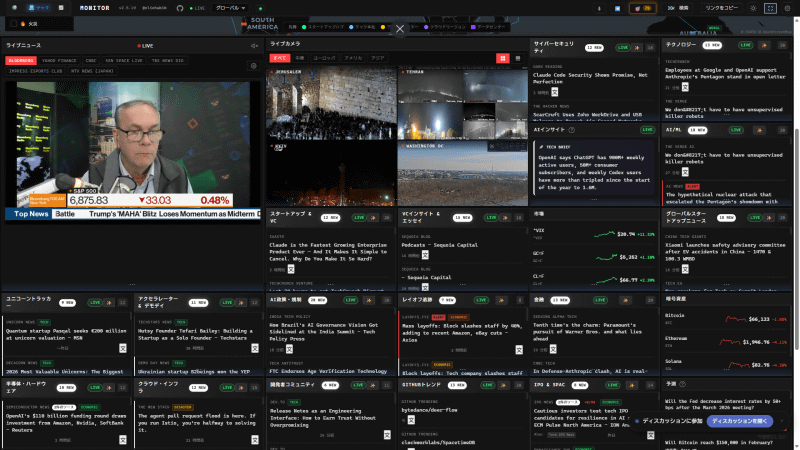
Task: Click summarize icon on テクノロジー panel
Action: pyautogui.click(x=764, y=45)
